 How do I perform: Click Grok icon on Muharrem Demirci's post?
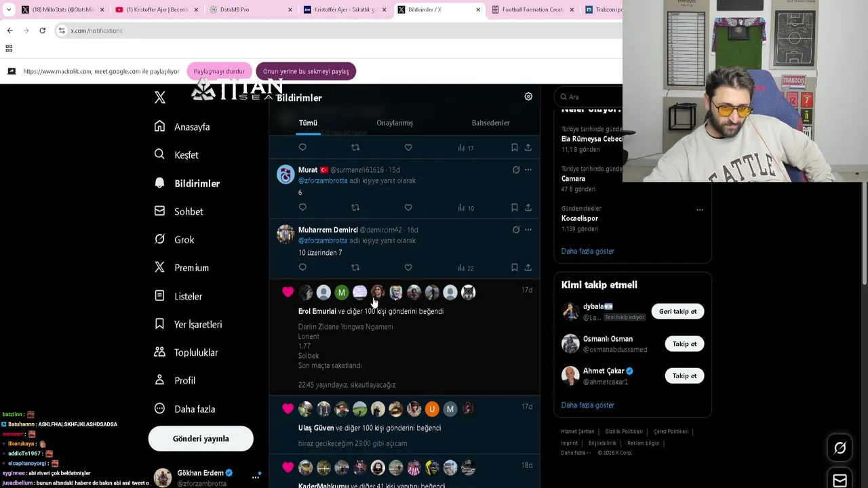[516, 230]
